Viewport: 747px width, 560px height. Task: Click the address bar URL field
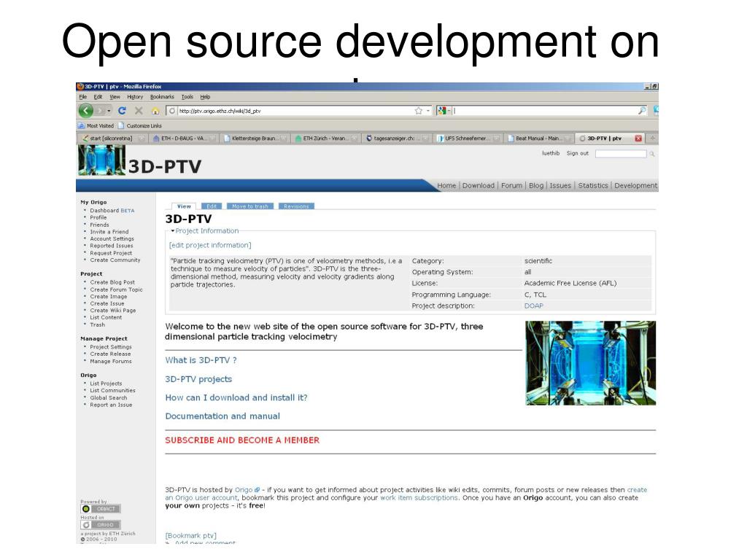(x=295, y=111)
